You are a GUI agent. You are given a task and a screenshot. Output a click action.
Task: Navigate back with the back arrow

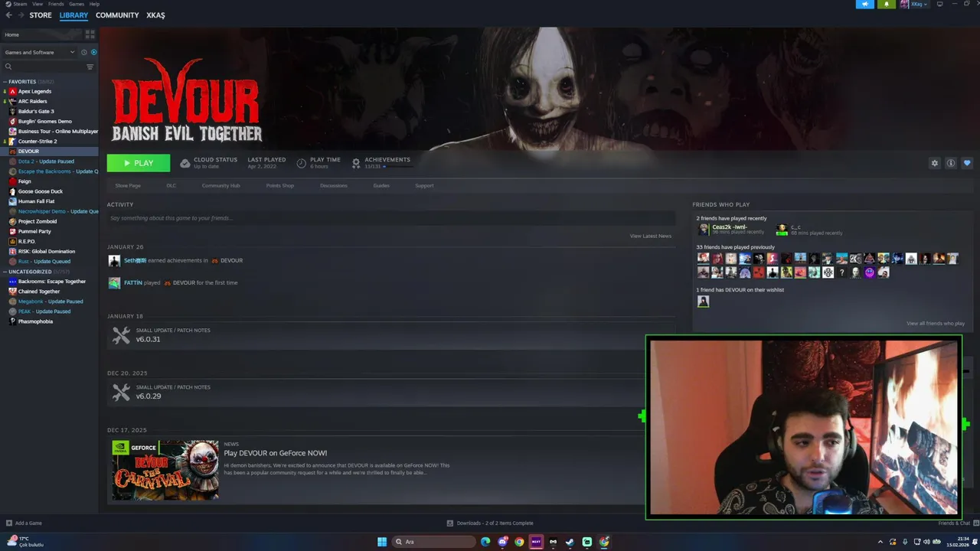tap(8, 15)
